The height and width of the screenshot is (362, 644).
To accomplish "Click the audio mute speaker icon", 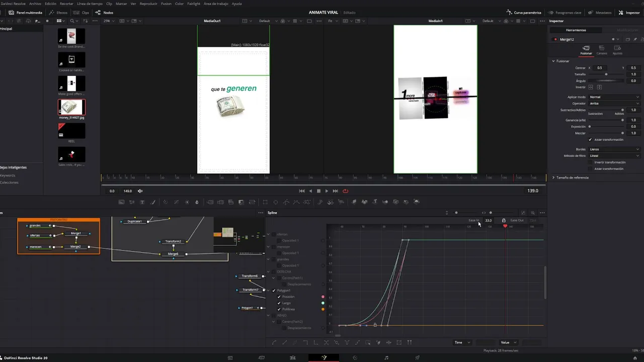I will [x=140, y=191].
